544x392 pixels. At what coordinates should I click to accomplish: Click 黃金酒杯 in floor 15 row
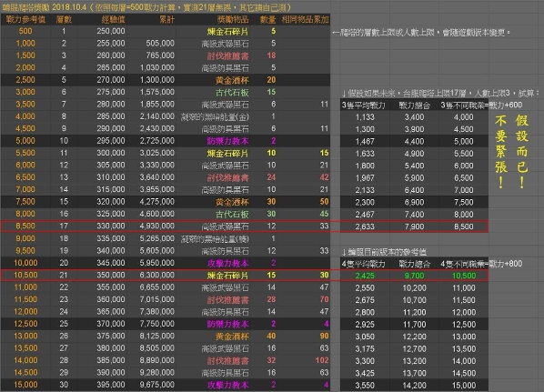pyautogui.click(x=232, y=202)
